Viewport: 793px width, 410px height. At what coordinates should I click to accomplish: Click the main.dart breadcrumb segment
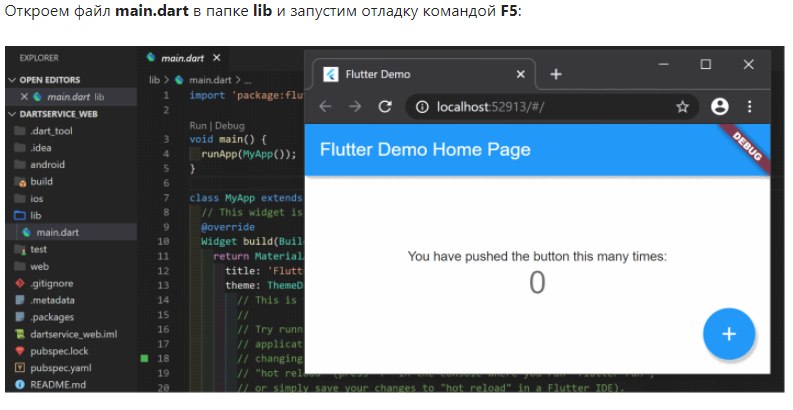pos(210,80)
